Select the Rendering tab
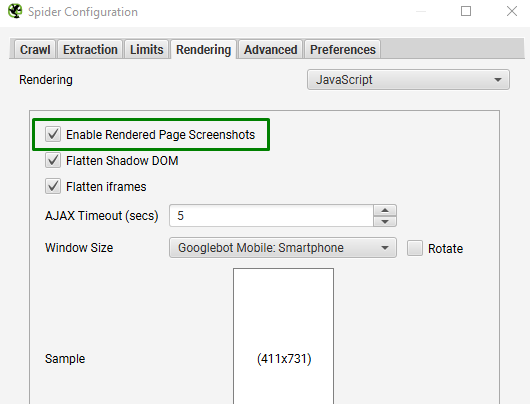The width and height of the screenshot is (530, 404). [203, 49]
